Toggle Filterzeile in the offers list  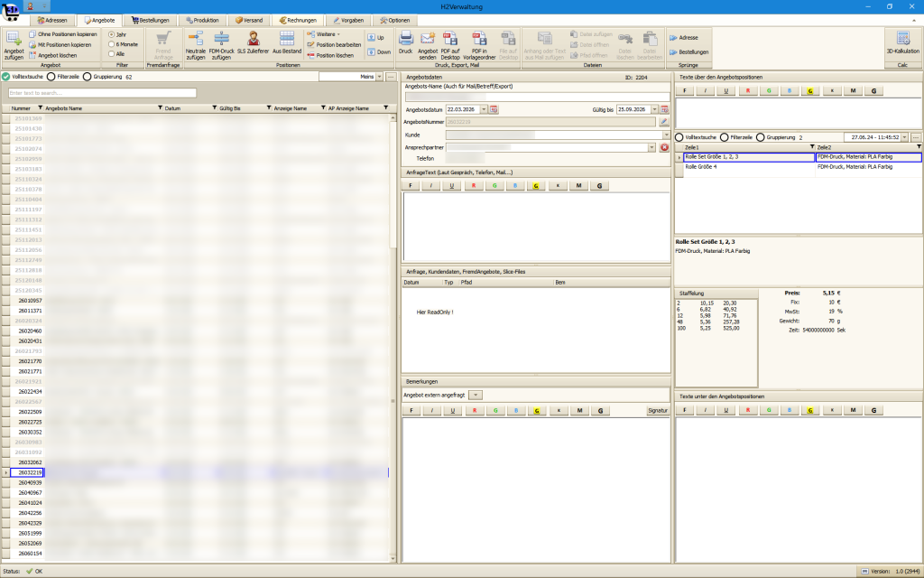[x=51, y=77]
